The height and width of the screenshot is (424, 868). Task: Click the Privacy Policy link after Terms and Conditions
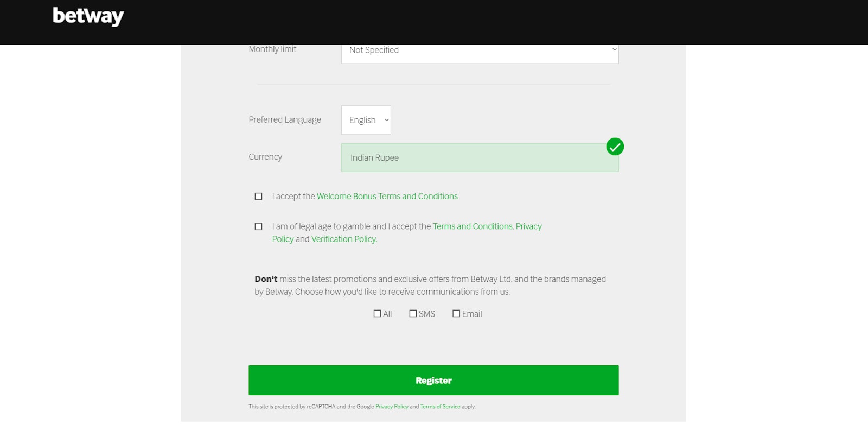[x=528, y=226]
